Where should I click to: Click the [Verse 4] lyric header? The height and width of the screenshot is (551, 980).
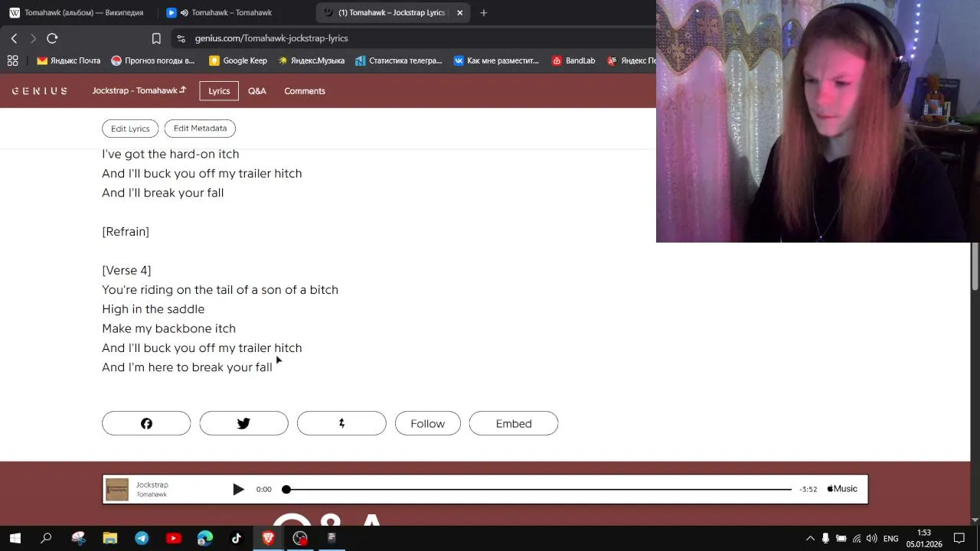126,270
